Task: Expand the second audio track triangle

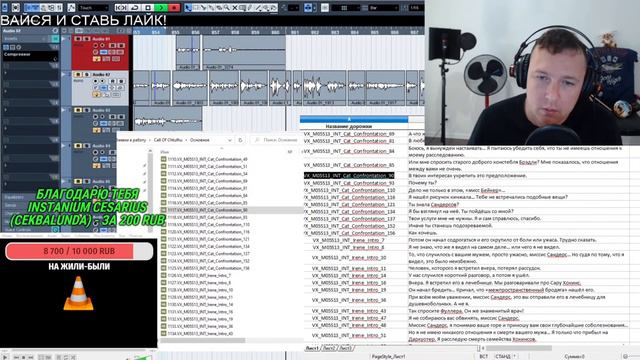Action: (x=64, y=75)
